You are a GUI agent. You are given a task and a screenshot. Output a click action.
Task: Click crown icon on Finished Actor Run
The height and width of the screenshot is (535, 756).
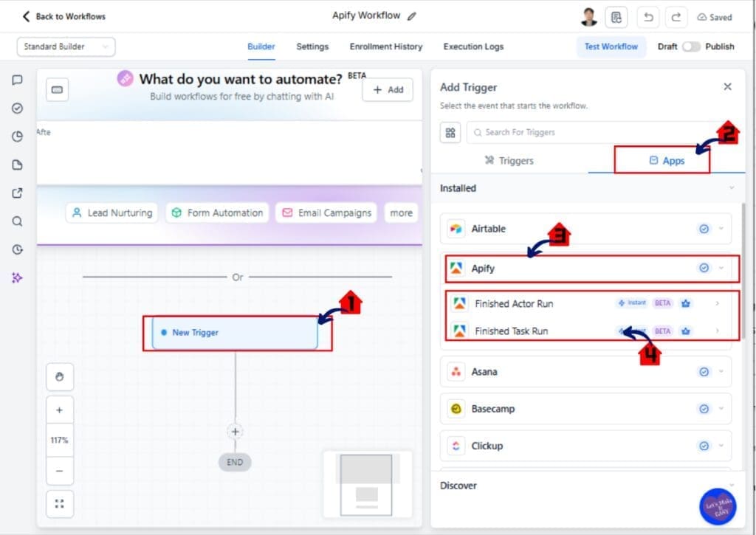(x=686, y=303)
